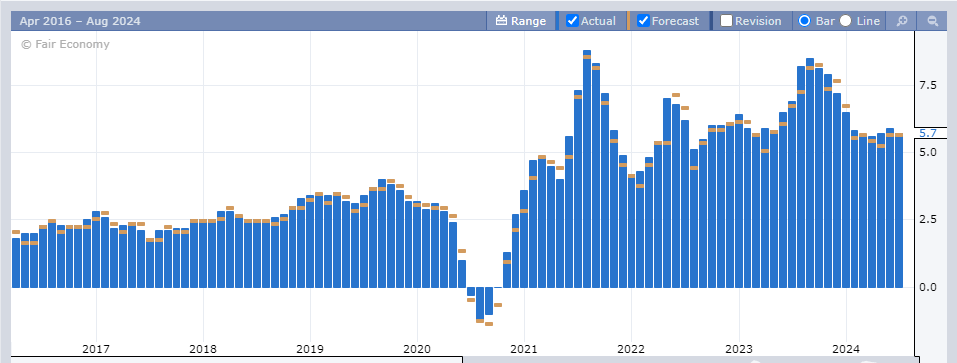
Task: Click the 2020 x-axis year label
Action: (417, 350)
